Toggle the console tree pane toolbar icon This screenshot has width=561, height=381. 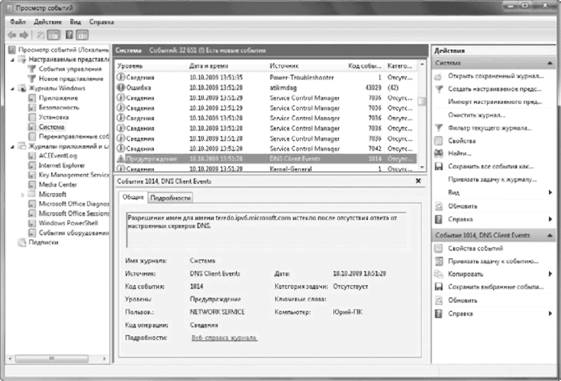pos(54,35)
